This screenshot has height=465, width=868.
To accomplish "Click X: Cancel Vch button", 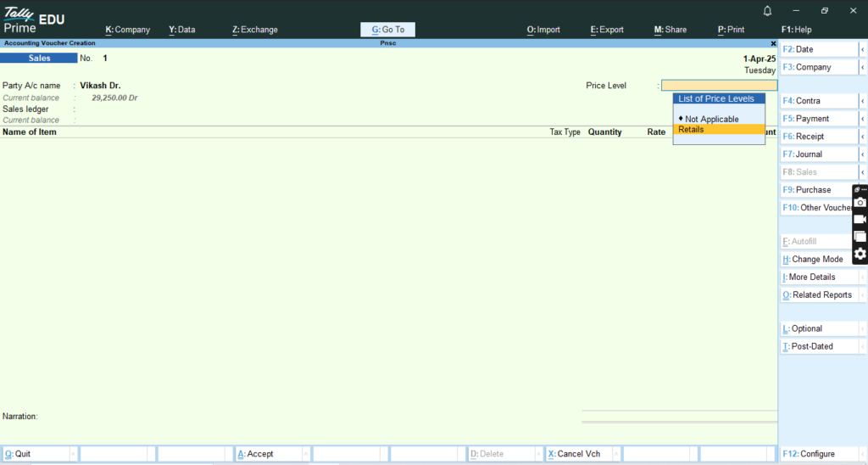I will click(578, 454).
